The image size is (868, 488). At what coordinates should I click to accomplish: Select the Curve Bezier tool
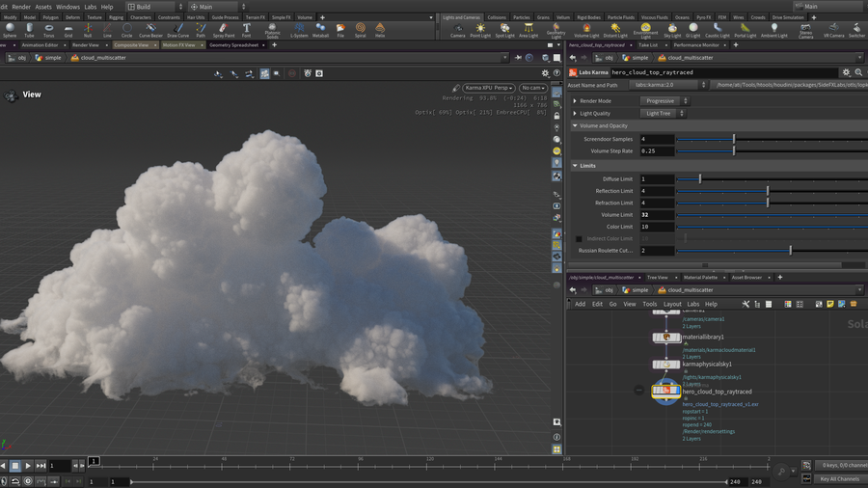(x=150, y=30)
